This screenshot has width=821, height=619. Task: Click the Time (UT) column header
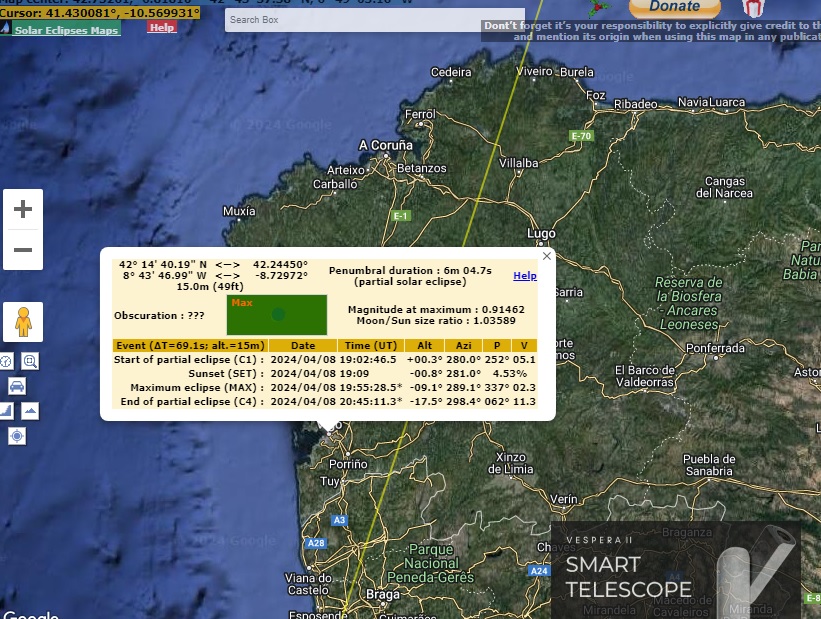[371, 346]
